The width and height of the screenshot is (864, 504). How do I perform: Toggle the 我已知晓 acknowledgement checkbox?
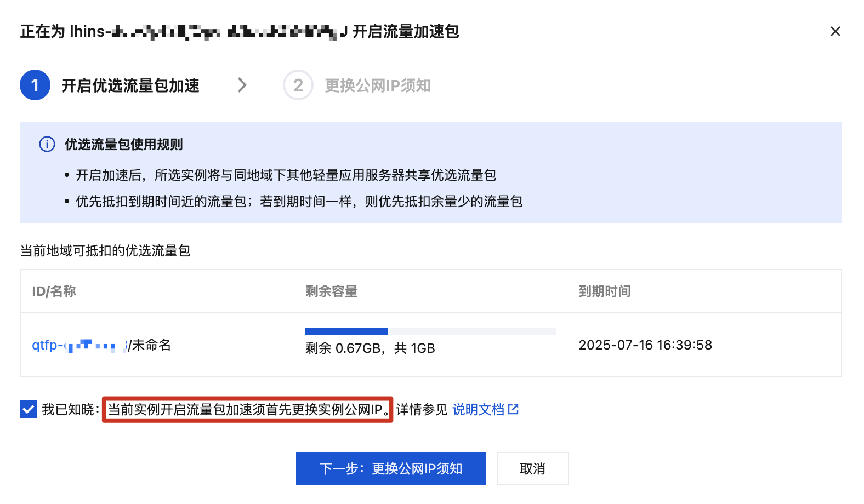point(29,409)
